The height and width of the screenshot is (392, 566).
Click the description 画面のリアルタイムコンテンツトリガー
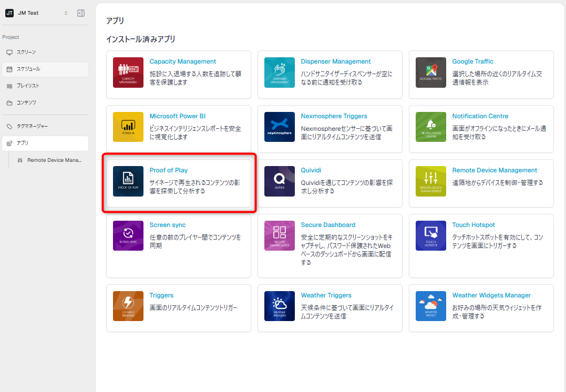tap(193, 307)
